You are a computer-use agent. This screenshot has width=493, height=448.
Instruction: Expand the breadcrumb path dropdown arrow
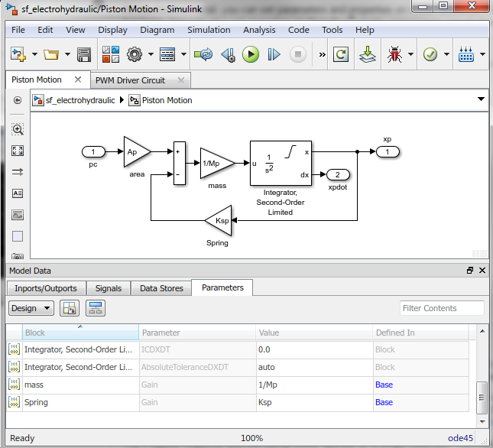pyautogui.click(x=481, y=99)
